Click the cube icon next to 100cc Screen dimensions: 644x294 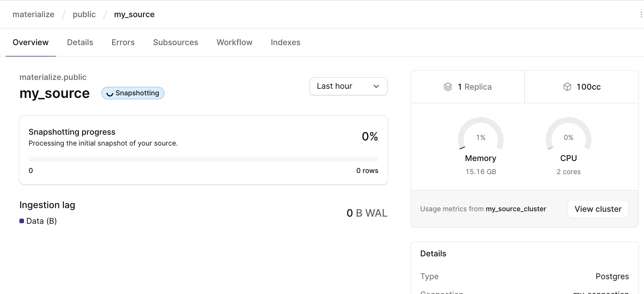click(x=567, y=87)
